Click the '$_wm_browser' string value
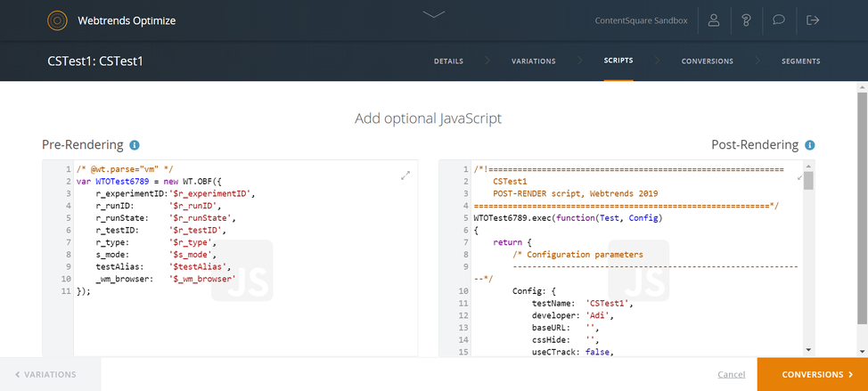 [202, 279]
